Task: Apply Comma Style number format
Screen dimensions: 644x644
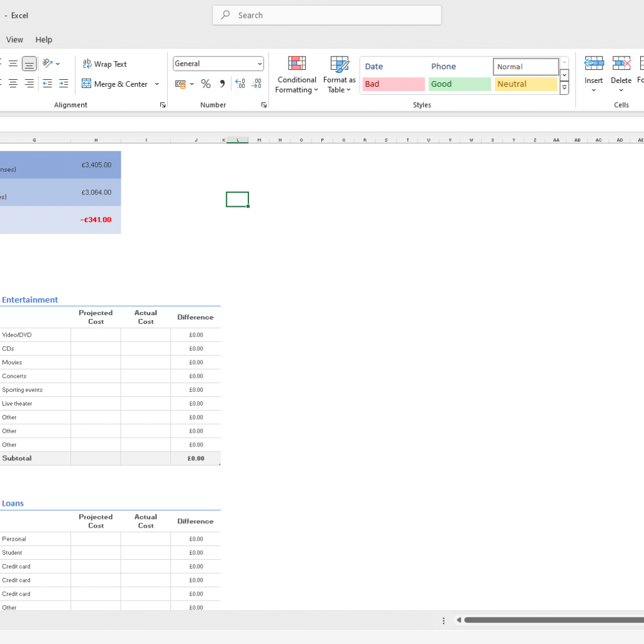Action: point(222,84)
